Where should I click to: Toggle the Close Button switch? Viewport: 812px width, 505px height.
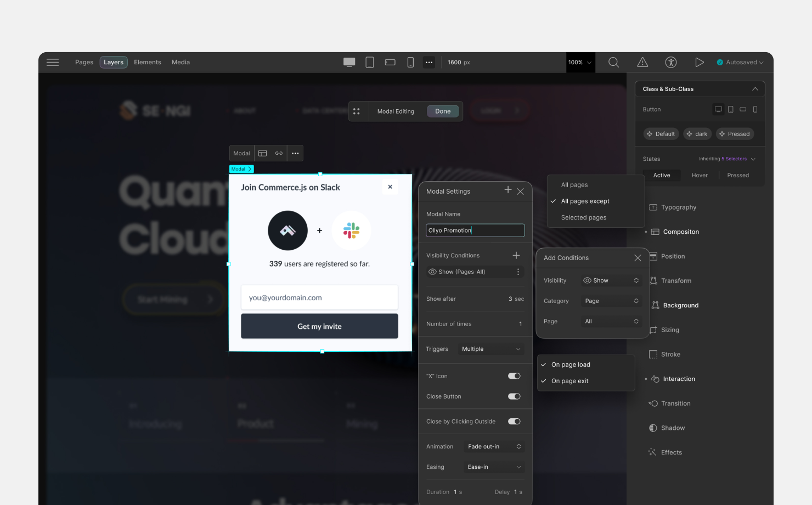(x=514, y=396)
